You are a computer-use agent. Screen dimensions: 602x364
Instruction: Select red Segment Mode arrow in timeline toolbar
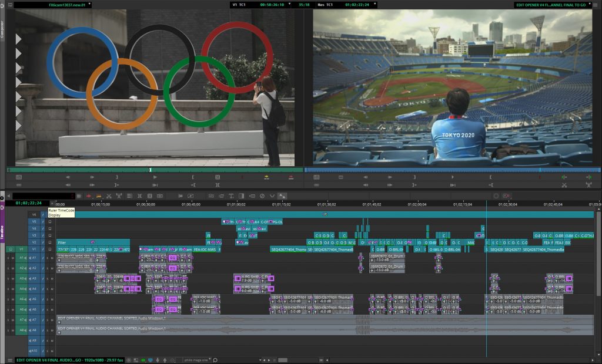coord(89,196)
